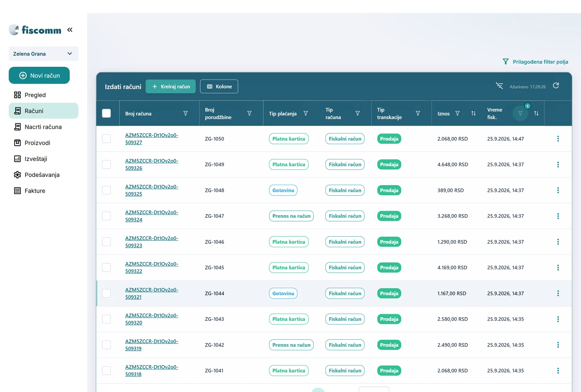Viewport: 581px width, 392px height.
Task: Open row actions menu for ZG-1050
Action: point(558,139)
